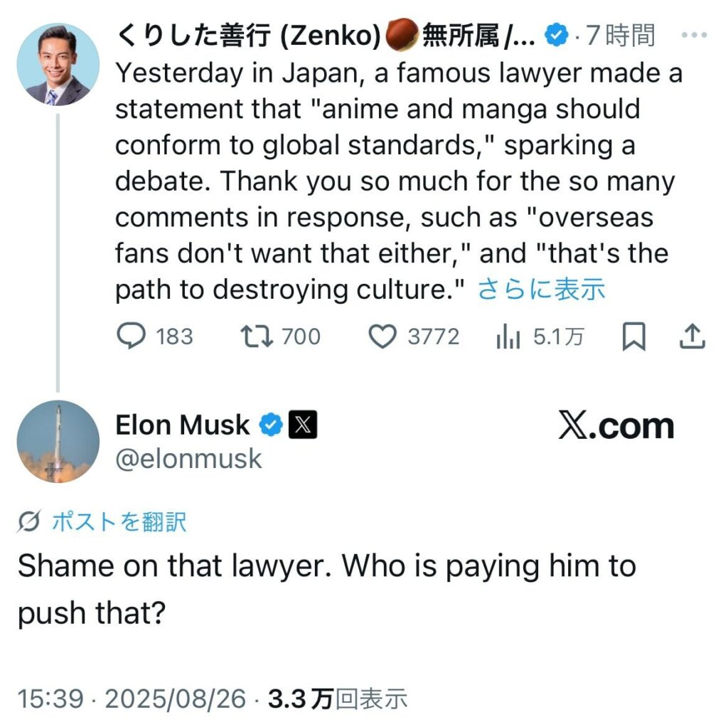Click the くりした善行 (Zenko) account name

(x=247, y=36)
